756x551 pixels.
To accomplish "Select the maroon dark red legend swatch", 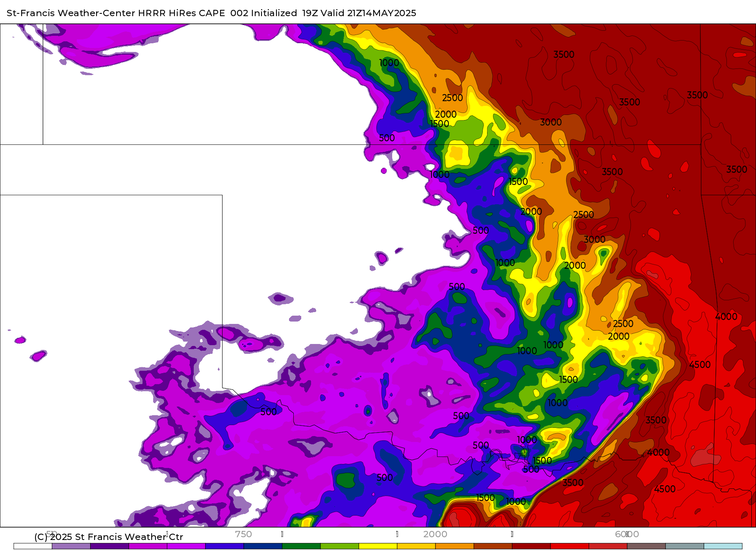I will coord(531,546).
